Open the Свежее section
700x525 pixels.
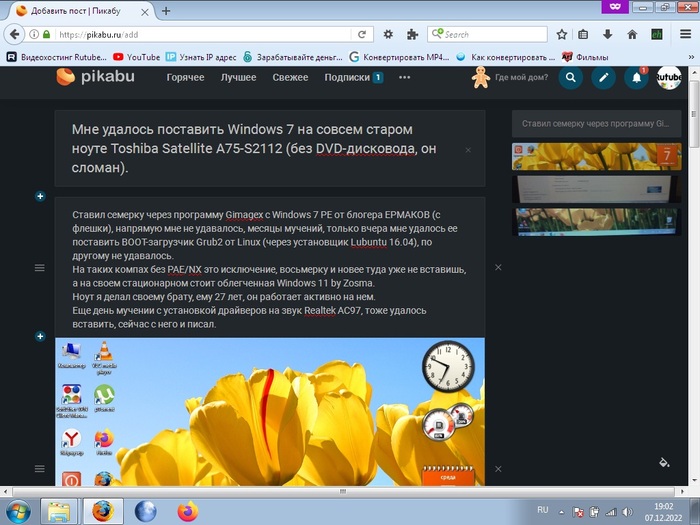coord(290,77)
